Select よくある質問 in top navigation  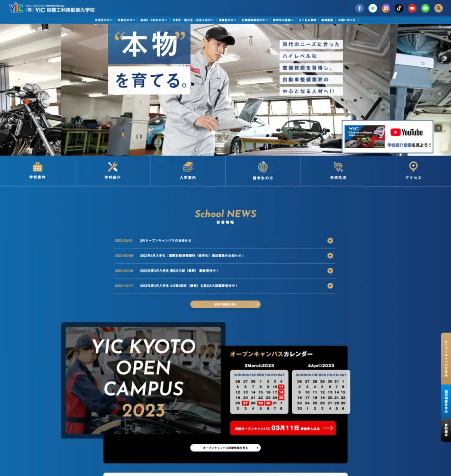click(307, 20)
